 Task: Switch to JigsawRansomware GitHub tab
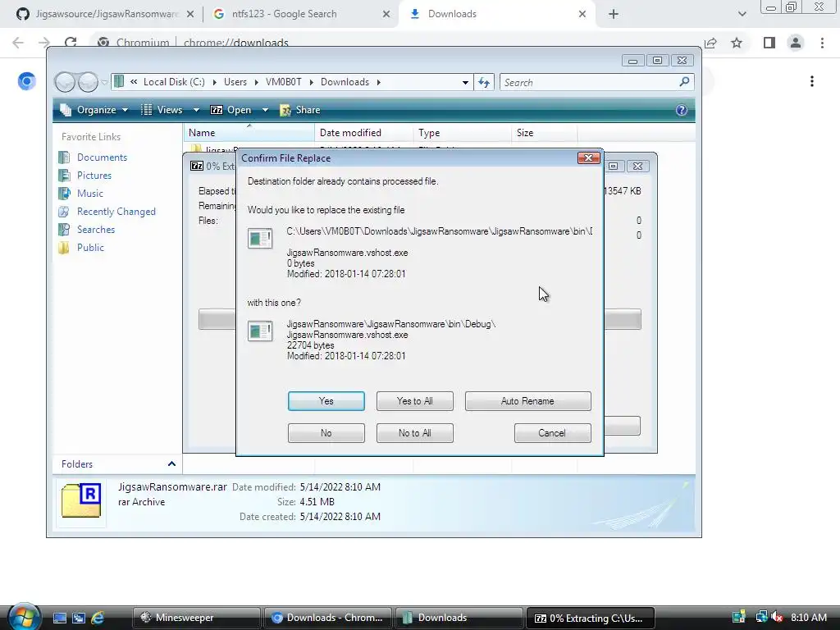pos(104,14)
